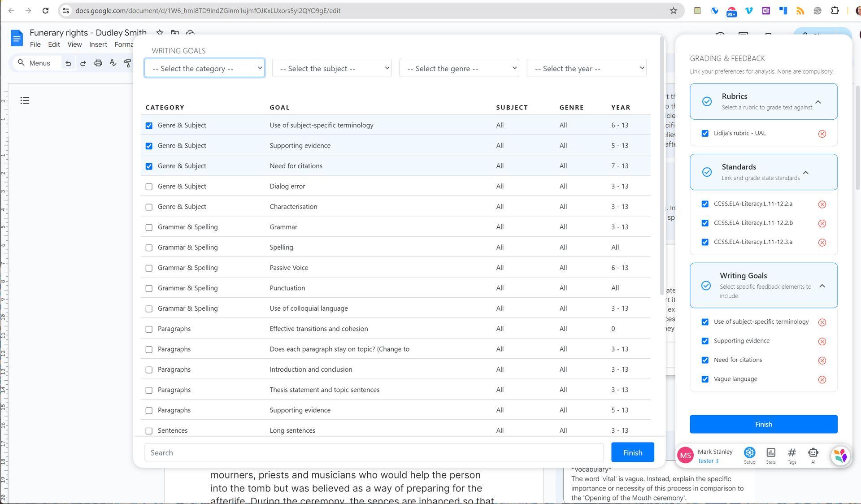Image resolution: width=861 pixels, height=504 pixels.
Task: Click Finish button beside search field
Action: (632, 452)
